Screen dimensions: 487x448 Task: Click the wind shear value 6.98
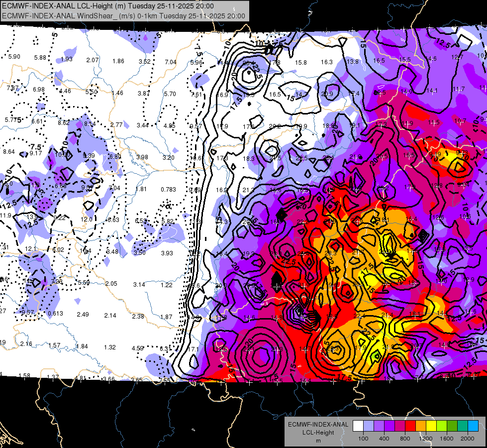[x=39, y=89]
